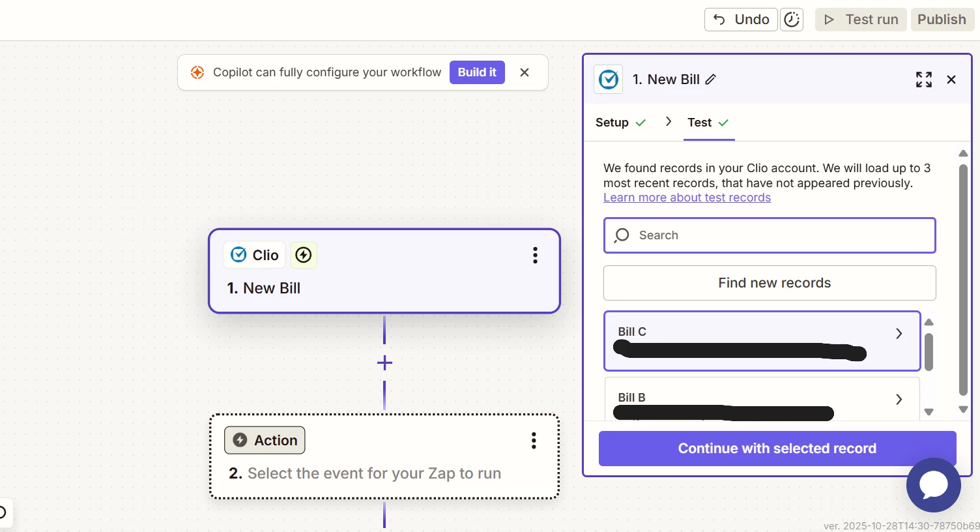Screen dimensions: 980x532
Task: Click the Copilot orange icon
Action: pyautogui.click(x=197, y=72)
